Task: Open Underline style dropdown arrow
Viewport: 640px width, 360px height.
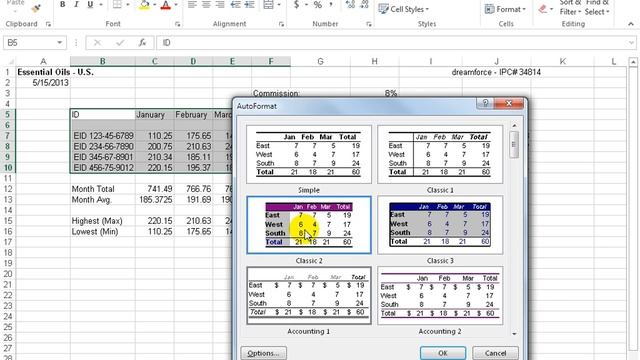Action: pos(100,5)
